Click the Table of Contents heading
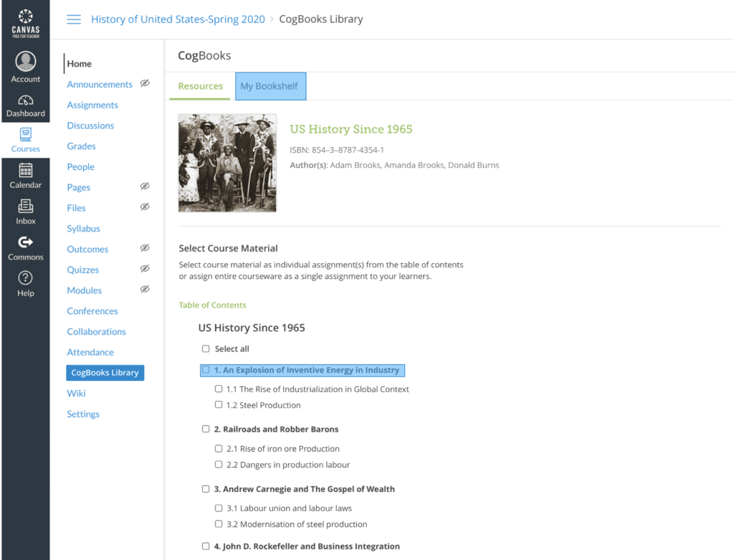734x560 pixels. point(212,305)
